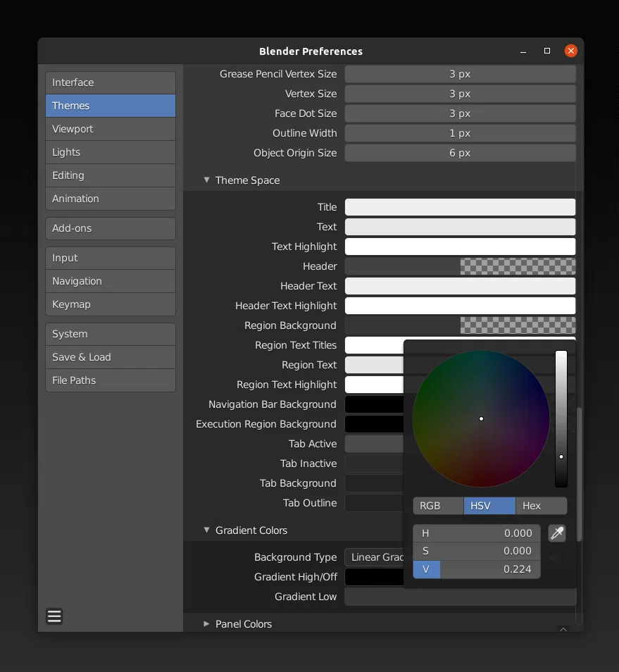The width and height of the screenshot is (619, 672).
Task: Select the Themes preferences section
Action: coord(111,106)
